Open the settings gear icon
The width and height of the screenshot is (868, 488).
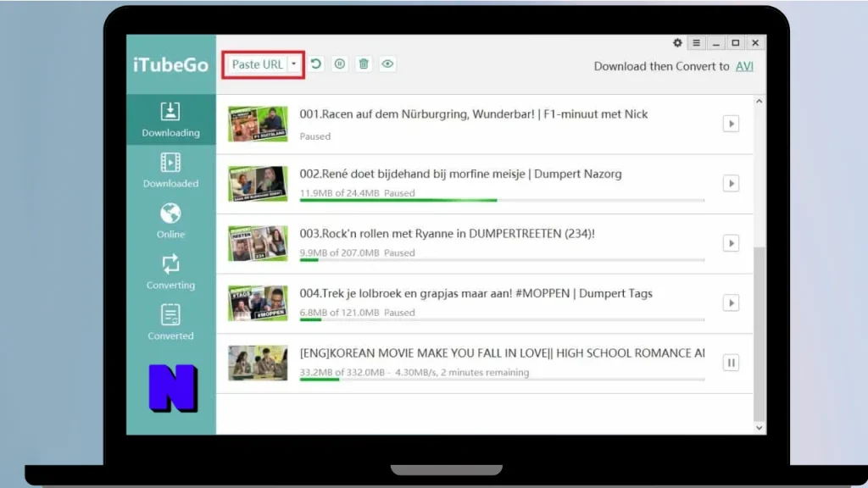click(x=677, y=42)
